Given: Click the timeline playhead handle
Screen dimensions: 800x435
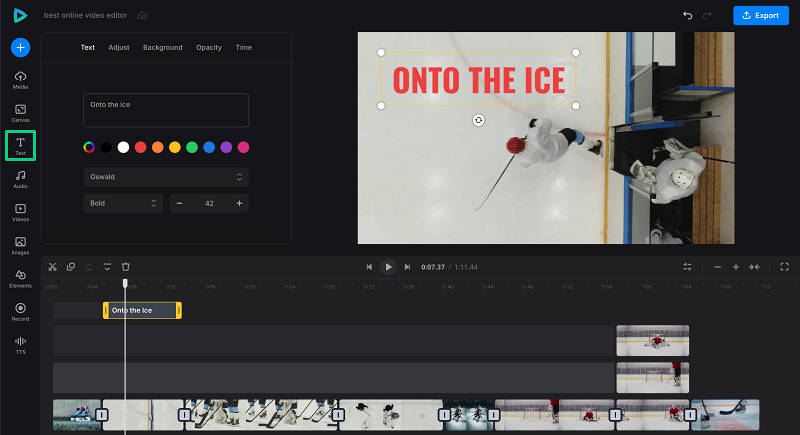Looking at the screenshot, I should coord(125,283).
